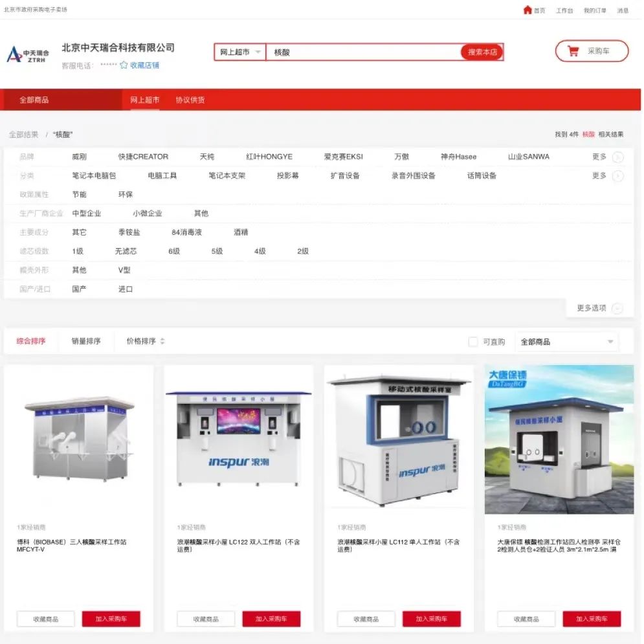Open the 全部商品 filter dropdown
Screen dimensions: 644x644
566,342
